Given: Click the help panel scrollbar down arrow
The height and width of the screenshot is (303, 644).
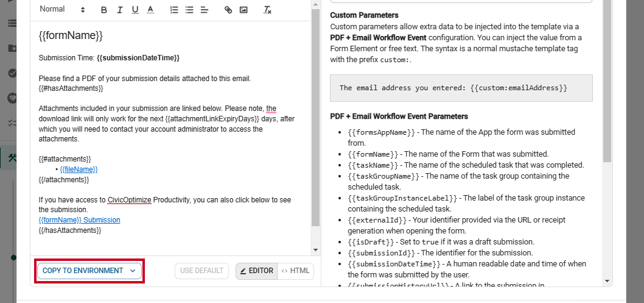Looking at the screenshot, I should pos(607,281).
